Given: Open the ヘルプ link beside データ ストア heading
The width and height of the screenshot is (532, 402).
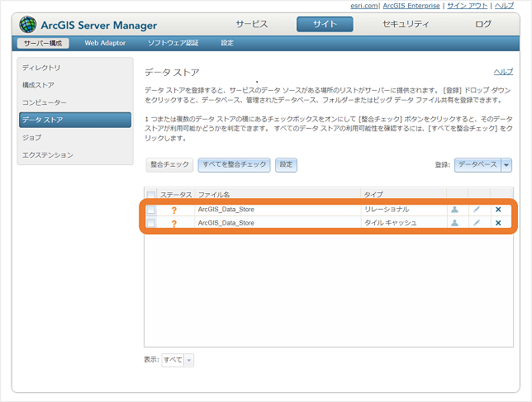Looking at the screenshot, I should pyautogui.click(x=503, y=72).
